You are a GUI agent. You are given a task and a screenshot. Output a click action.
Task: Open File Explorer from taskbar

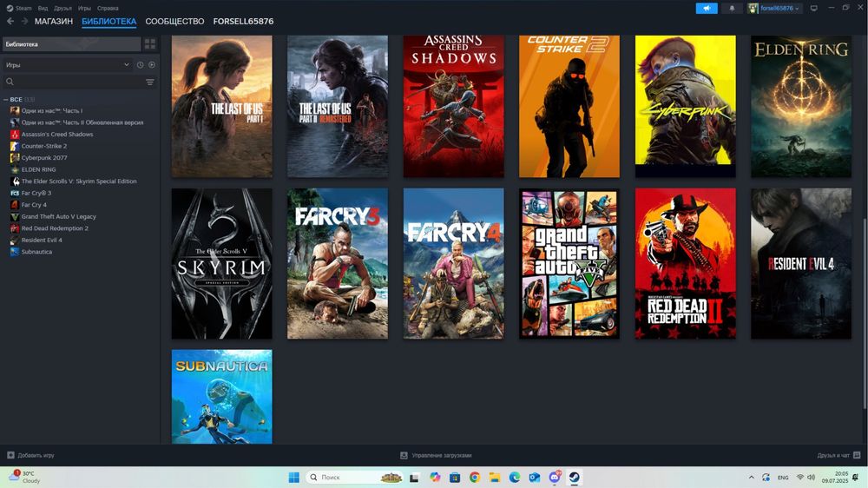495,478
